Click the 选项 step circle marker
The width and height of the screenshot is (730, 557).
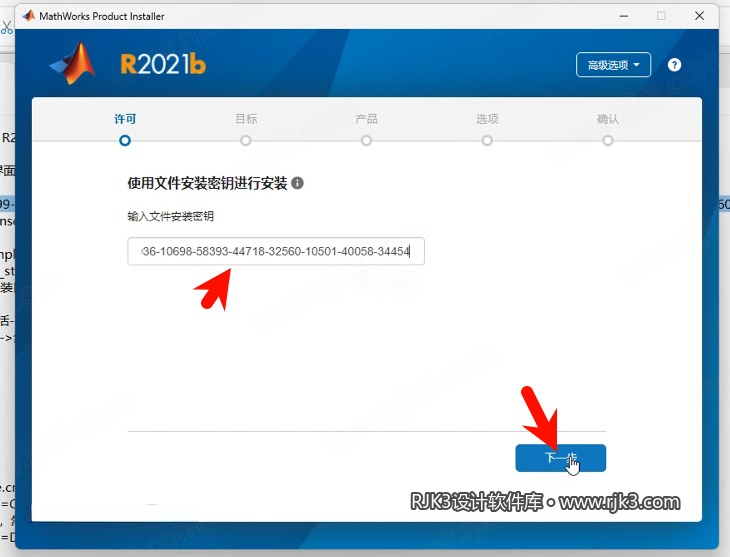487,140
